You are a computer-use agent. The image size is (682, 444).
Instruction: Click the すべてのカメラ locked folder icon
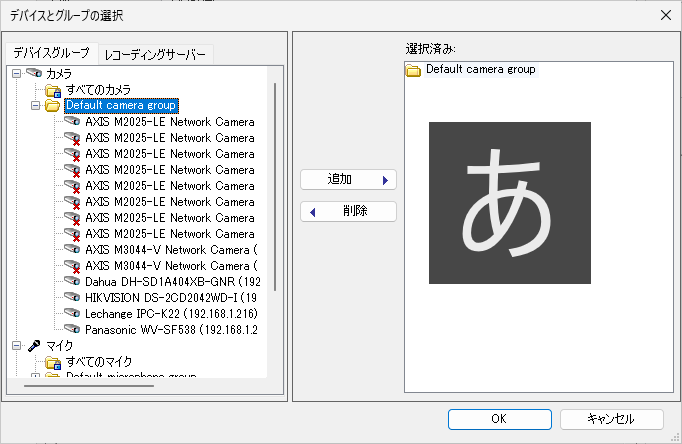53,90
